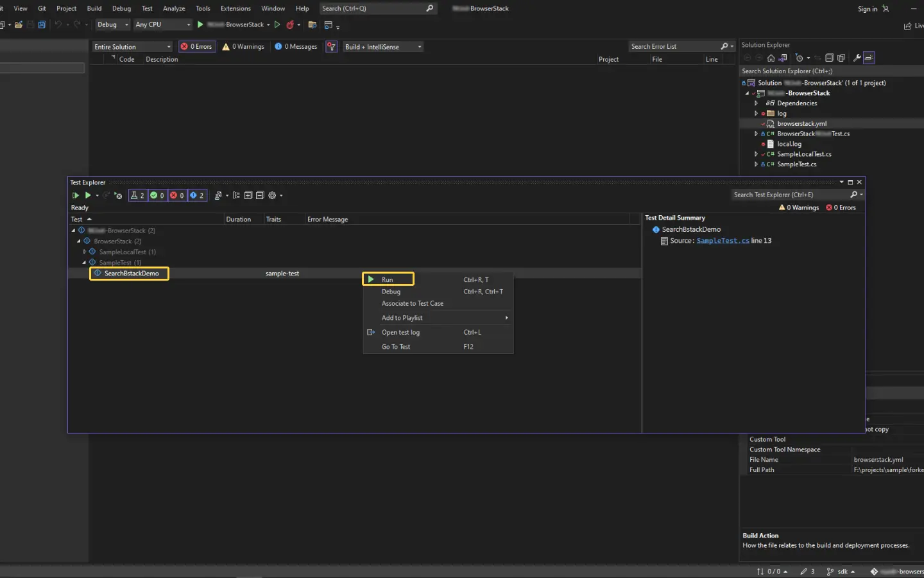
Task: Click the Save All toolbar icon
Action: click(x=42, y=24)
